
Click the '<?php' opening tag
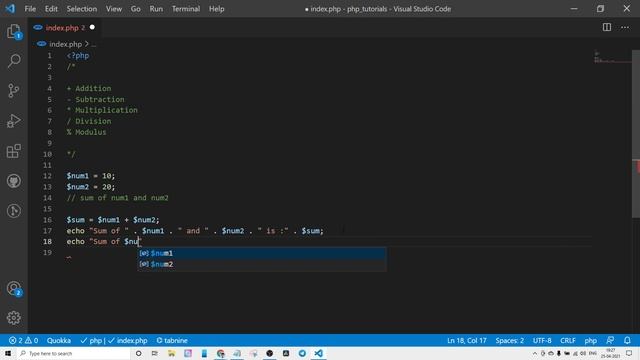pos(78,56)
